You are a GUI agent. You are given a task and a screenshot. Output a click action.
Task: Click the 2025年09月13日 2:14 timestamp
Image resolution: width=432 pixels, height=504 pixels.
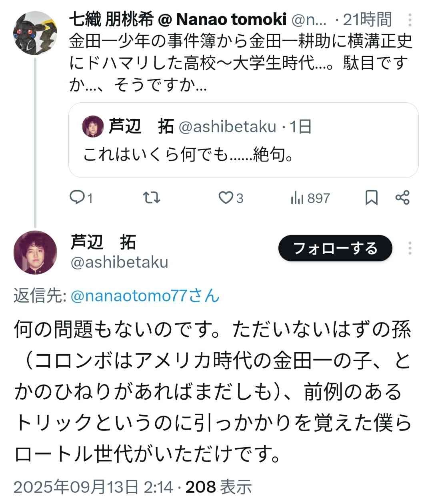tap(94, 487)
